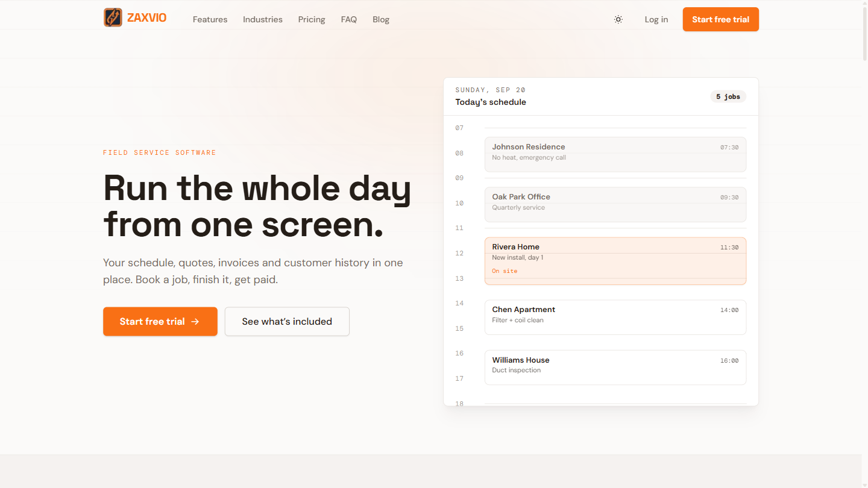Click the 07:30 time on Johnson Residence
Image resolution: width=868 pixels, height=488 pixels.
coord(729,147)
